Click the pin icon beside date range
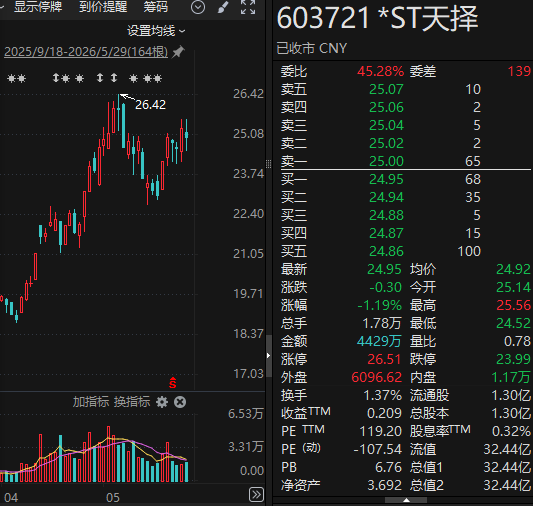This screenshot has width=533, height=506. (x=178, y=52)
